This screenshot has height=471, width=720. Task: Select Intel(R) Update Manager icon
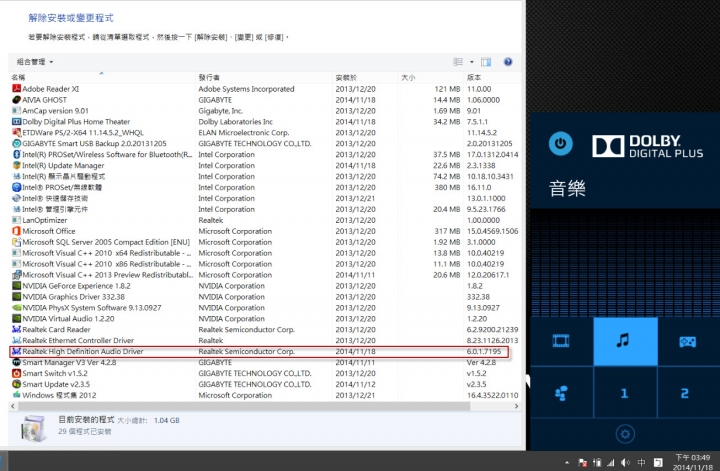tap(16, 165)
